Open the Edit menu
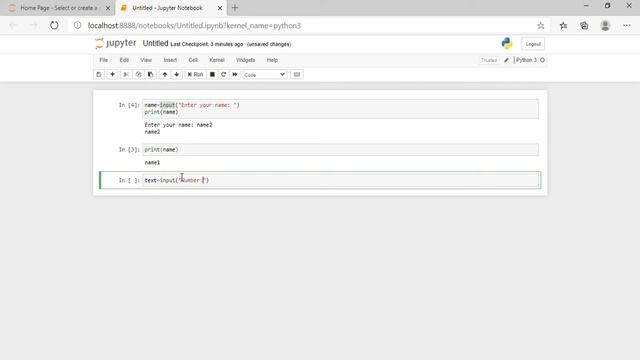 [124, 60]
